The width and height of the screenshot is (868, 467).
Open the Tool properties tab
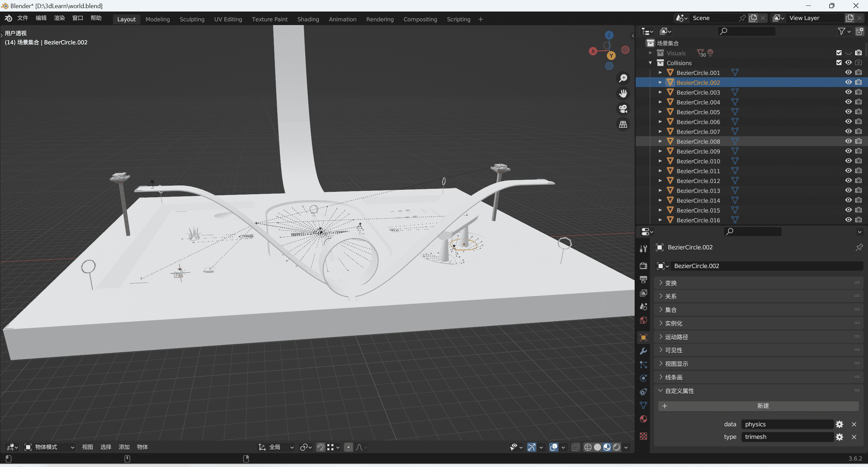tap(643, 249)
